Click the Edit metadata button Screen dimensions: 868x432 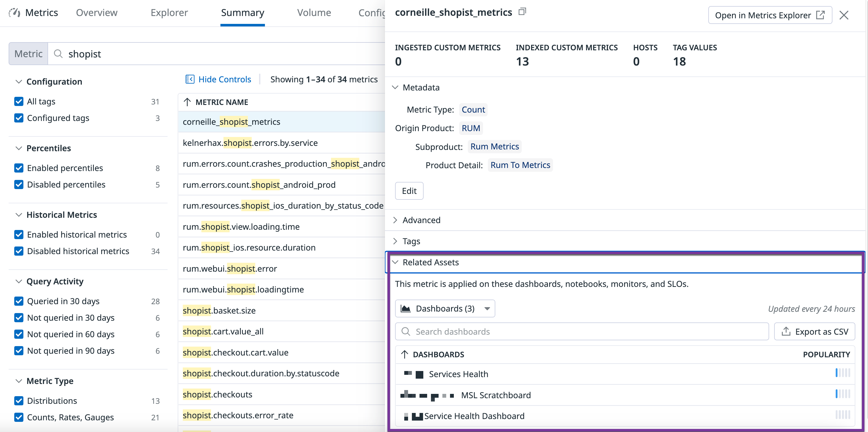tap(409, 191)
